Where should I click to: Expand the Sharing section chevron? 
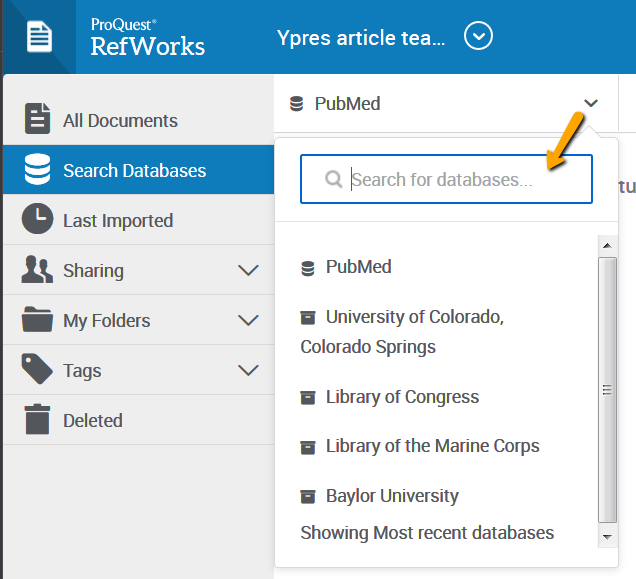(x=248, y=270)
